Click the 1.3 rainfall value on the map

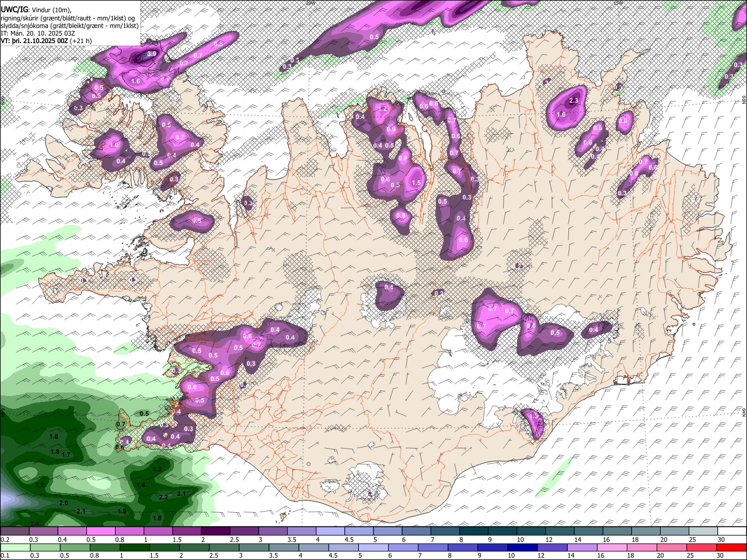(157, 469)
